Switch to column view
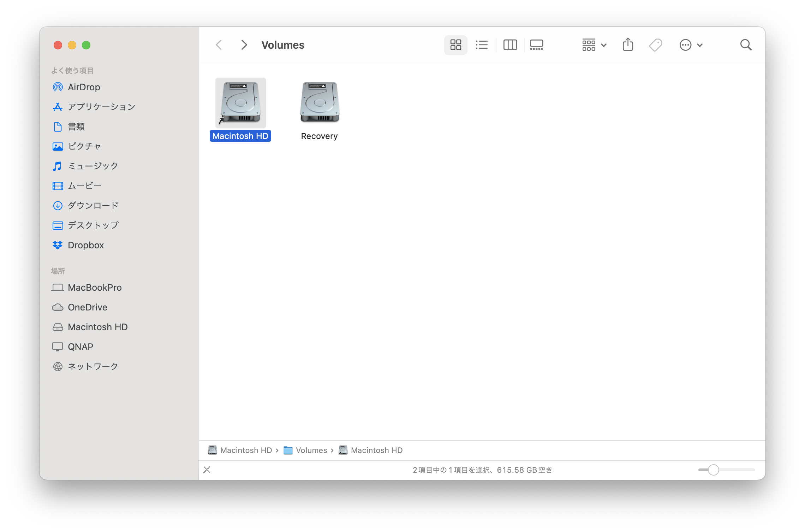805x532 pixels. [510, 45]
